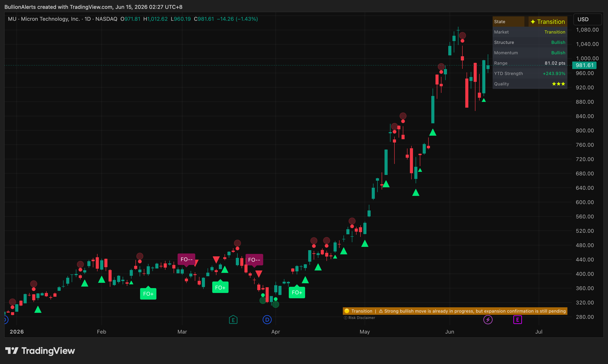The height and width of the screenshot is (364, 608).
Task: Click the FO+ marker in mid-March
Action: click(x=220, y=287)
